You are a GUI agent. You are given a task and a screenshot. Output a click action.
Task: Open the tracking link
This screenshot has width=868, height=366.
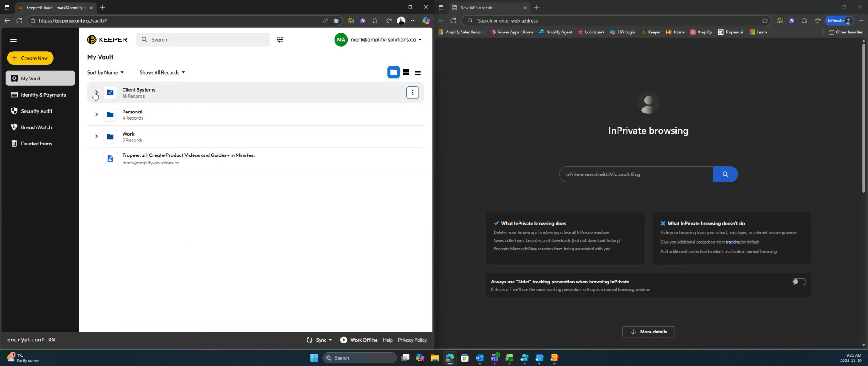pyautogui.click(x=733, y=242)
